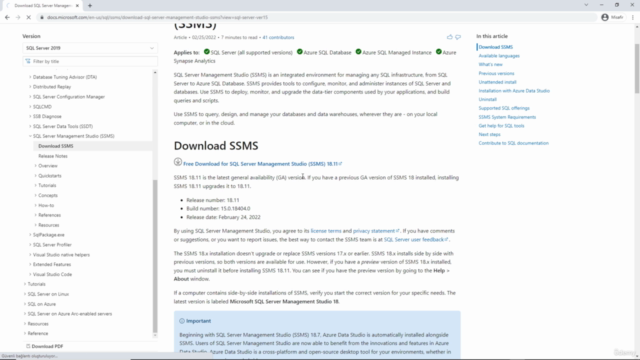The height and width of the screenshot is (360, 640).
Task: Jump to Available languages section
Action: (499, 56)
